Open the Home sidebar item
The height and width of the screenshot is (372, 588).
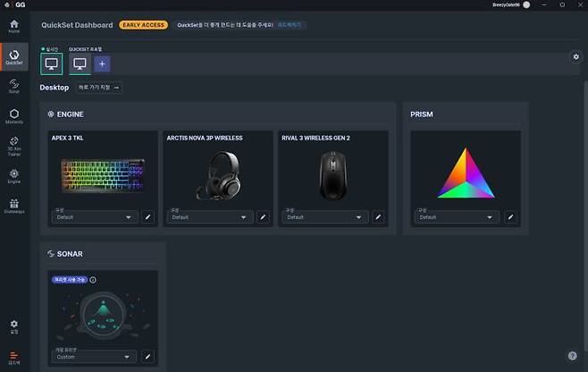tap(14, 26)
